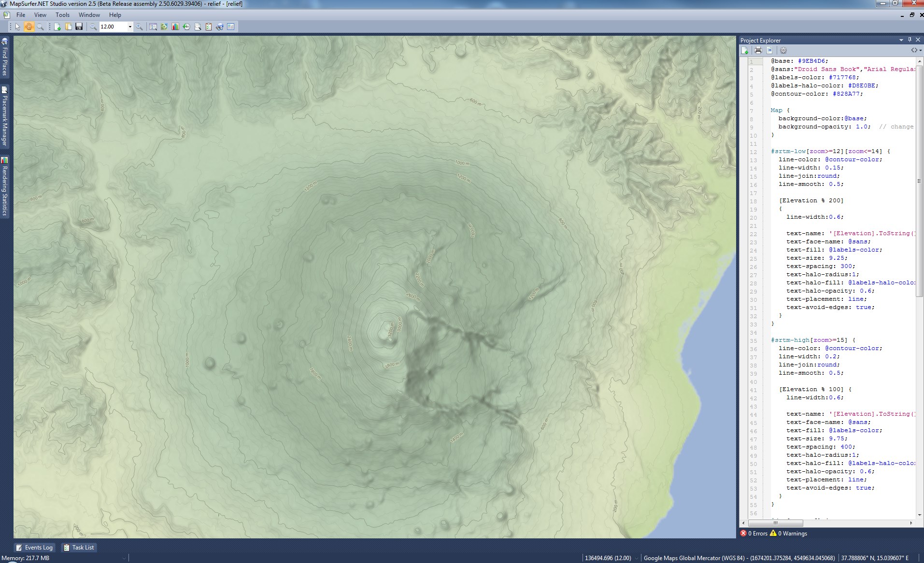Click the '[Elevation % 200]' code line
Screen dimensions: 924x563
click(811, 200)
